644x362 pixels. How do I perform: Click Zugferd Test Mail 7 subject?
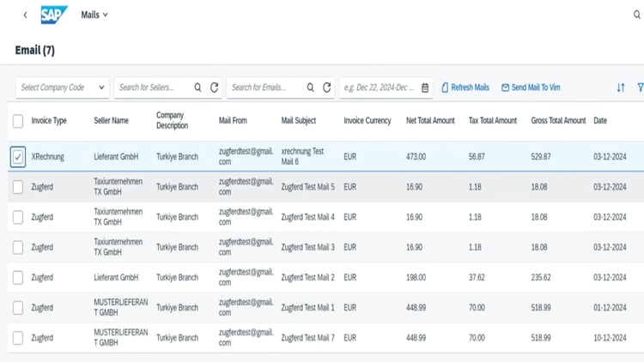[x=307, y=338]
